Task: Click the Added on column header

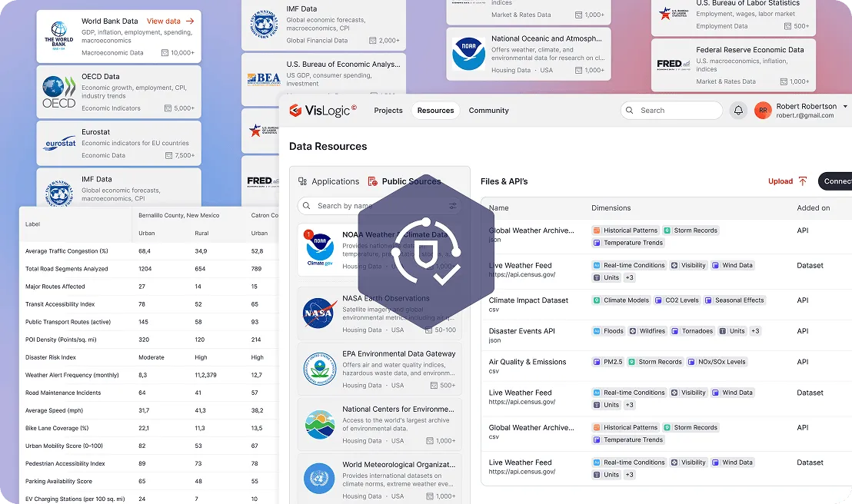Action: click(x=813, y=208)
